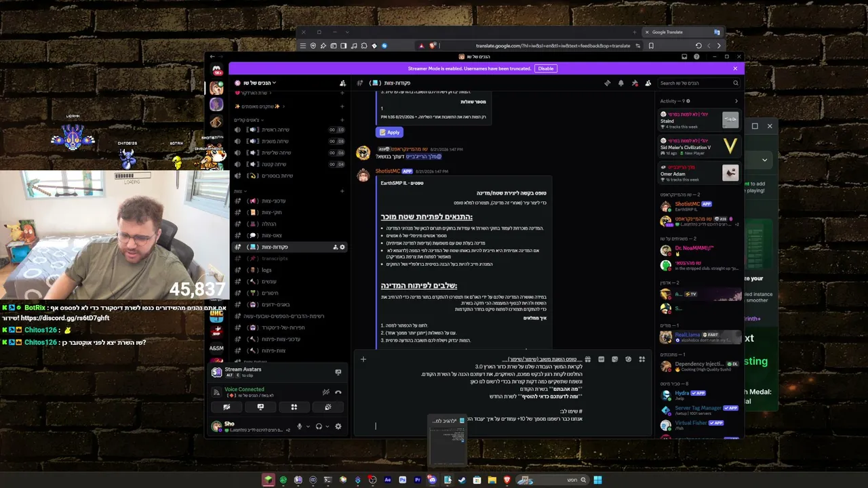Screen dimensions: 868x488
Task: Open headphone output options arrow
Action: (328, 426)
